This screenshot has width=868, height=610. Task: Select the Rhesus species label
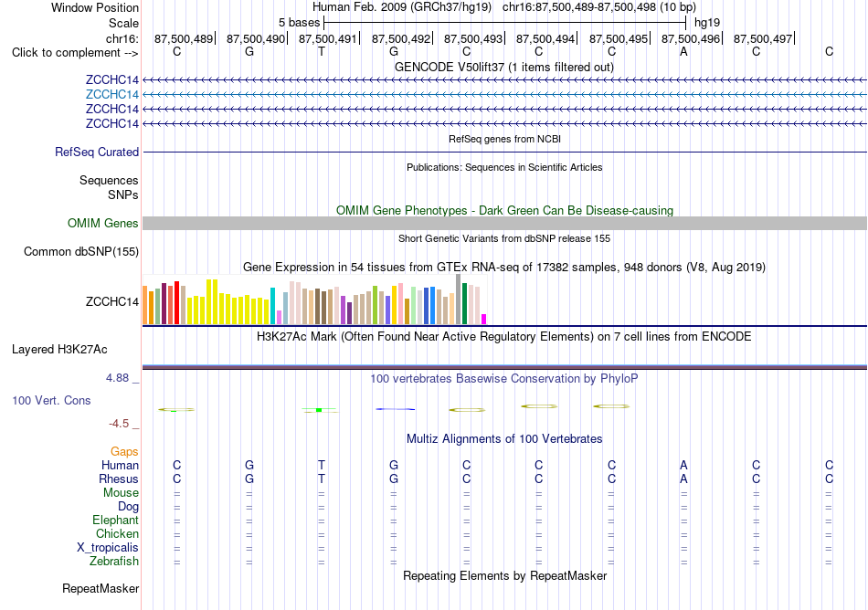pyautogui.click(x=119, y=479)
